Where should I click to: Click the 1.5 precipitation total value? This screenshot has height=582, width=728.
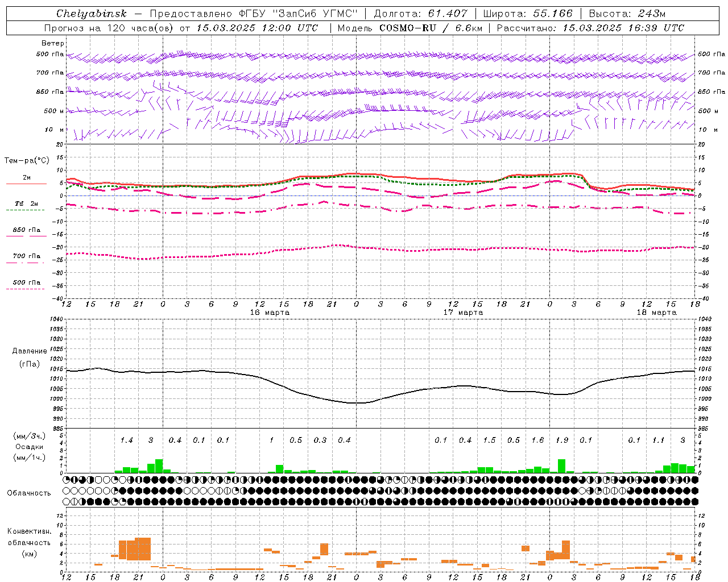click(x=489, y=440)
